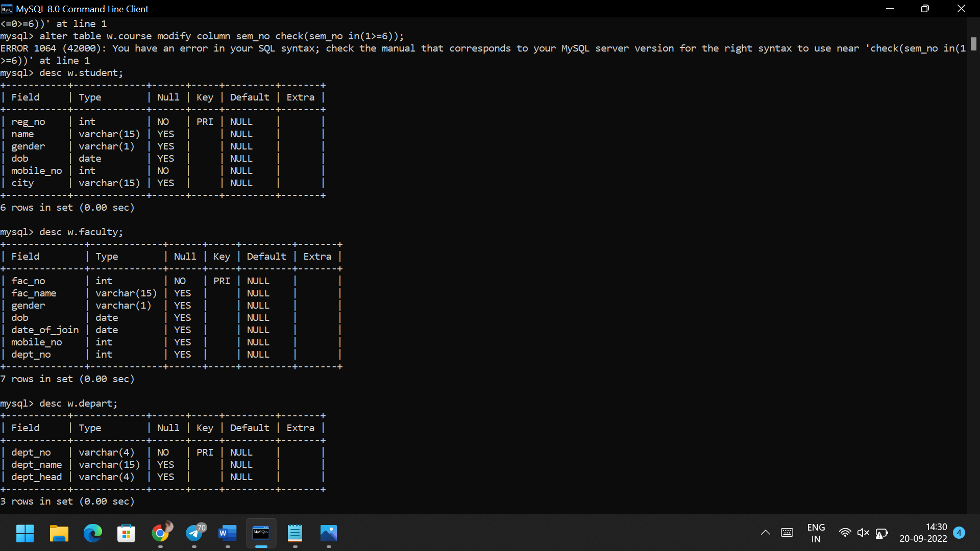Open the clock and calendar flyout
980x551 pixels.
click(924, 533)
